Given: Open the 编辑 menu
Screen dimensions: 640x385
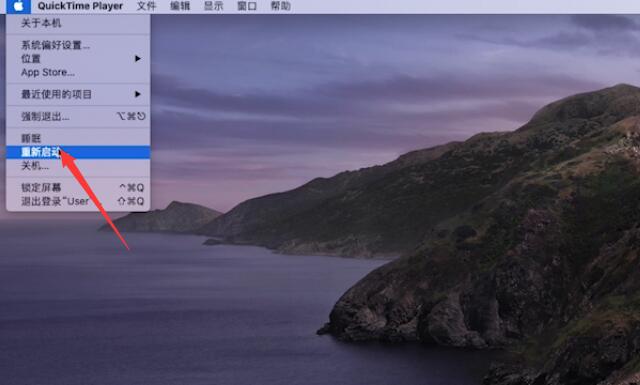Looking at the screenshot, I should click(180, 6).
